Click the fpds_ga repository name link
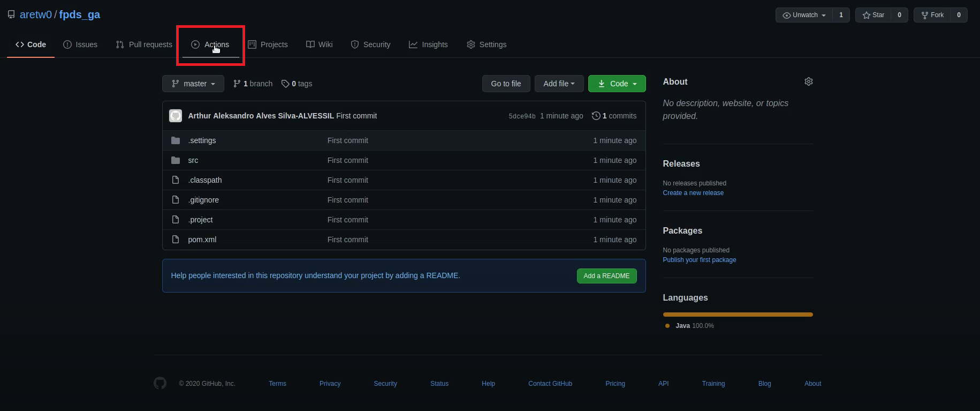The height and width of the screenshot is (411, 980). point(80,14)
